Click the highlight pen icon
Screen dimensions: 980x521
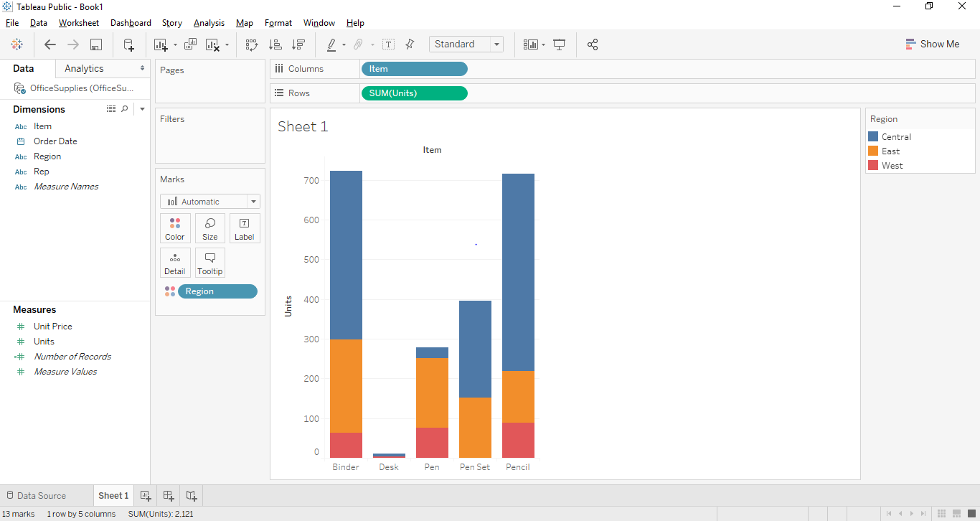(x=331, y=44)
